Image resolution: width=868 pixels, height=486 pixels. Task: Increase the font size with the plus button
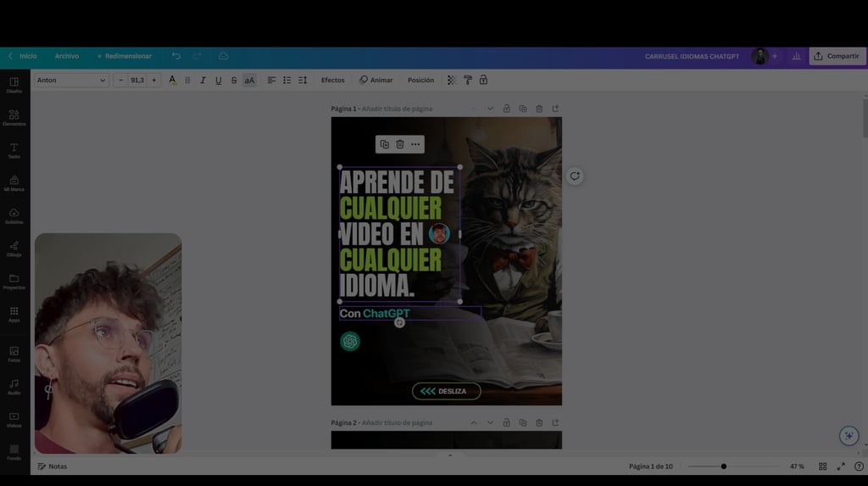(154, 81)
